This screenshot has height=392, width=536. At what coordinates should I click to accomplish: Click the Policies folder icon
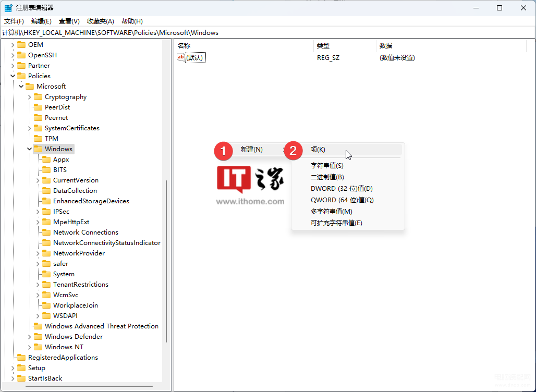pos(21,76)
